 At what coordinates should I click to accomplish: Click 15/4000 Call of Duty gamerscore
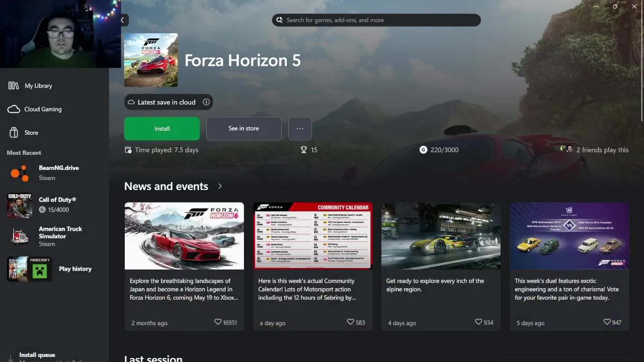point(57,210)
